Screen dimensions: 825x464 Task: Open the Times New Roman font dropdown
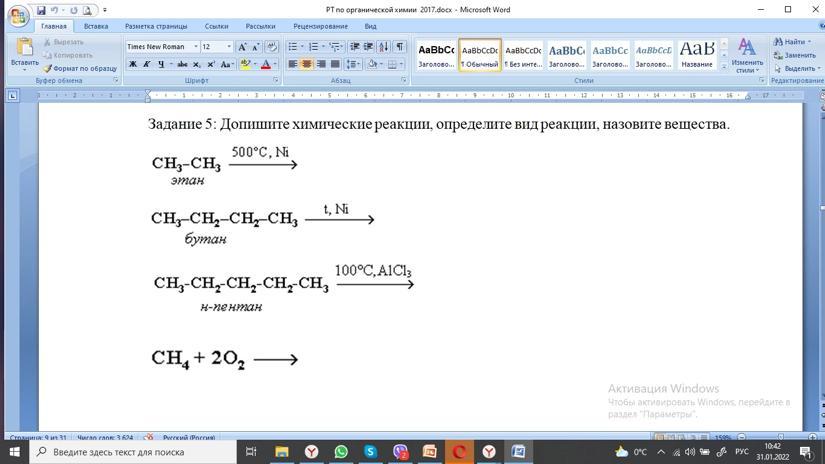196,47
